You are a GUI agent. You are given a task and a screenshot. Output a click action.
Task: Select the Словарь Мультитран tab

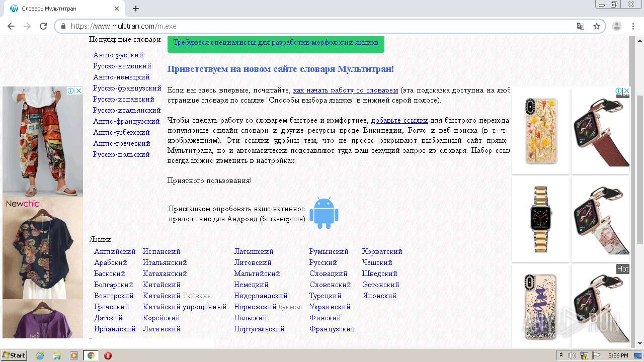(x=64, y=9)
